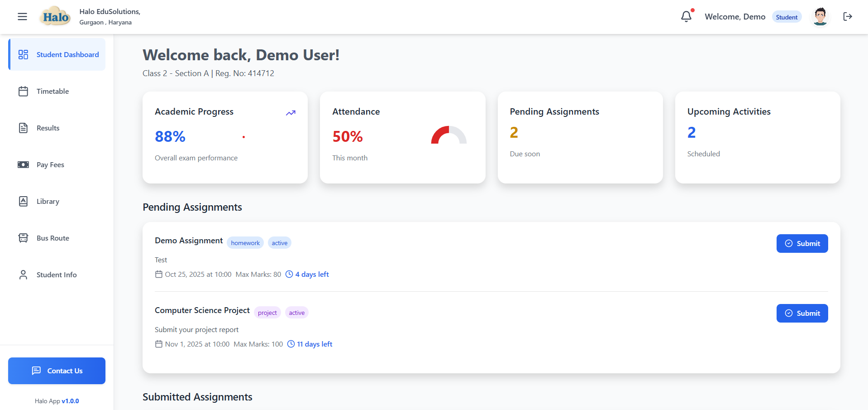Select the Student Info person icon
Image resolution: width=868 pixels, height=410 pixels.
click(23, 275)
